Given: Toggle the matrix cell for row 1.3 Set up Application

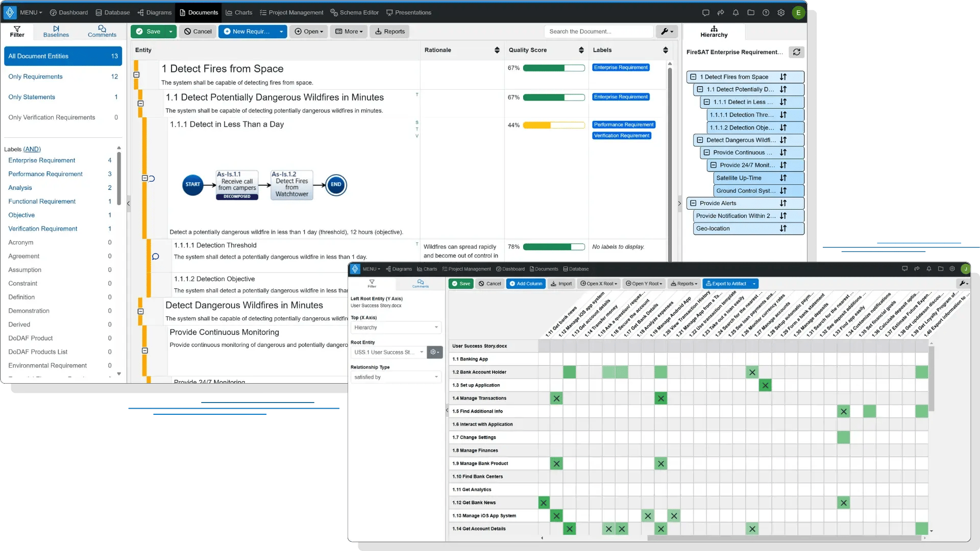Looking at the screenshot, I should coord(765,385).
